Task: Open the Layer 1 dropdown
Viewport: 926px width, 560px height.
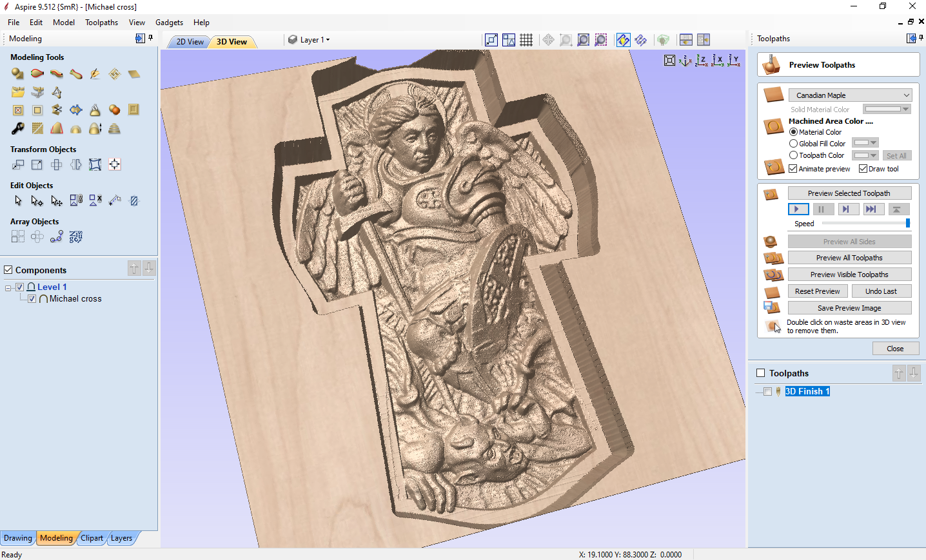Action: click(314, 40)
